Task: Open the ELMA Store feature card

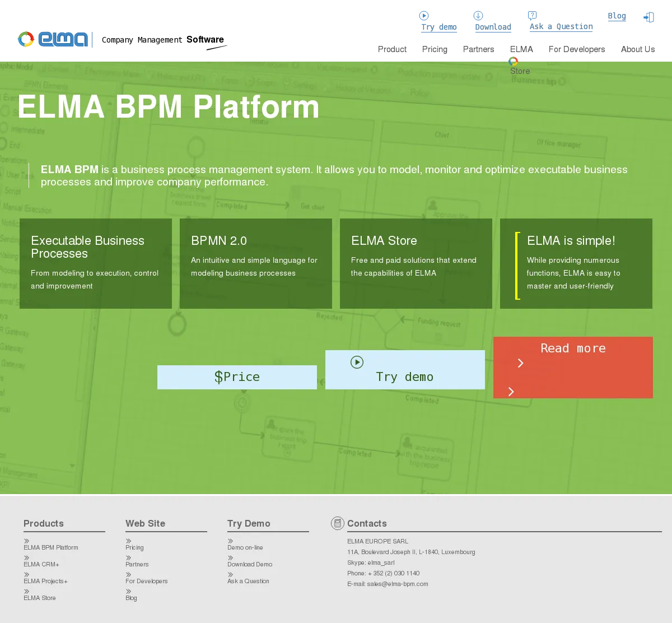Action: click(x=416, y=263)
